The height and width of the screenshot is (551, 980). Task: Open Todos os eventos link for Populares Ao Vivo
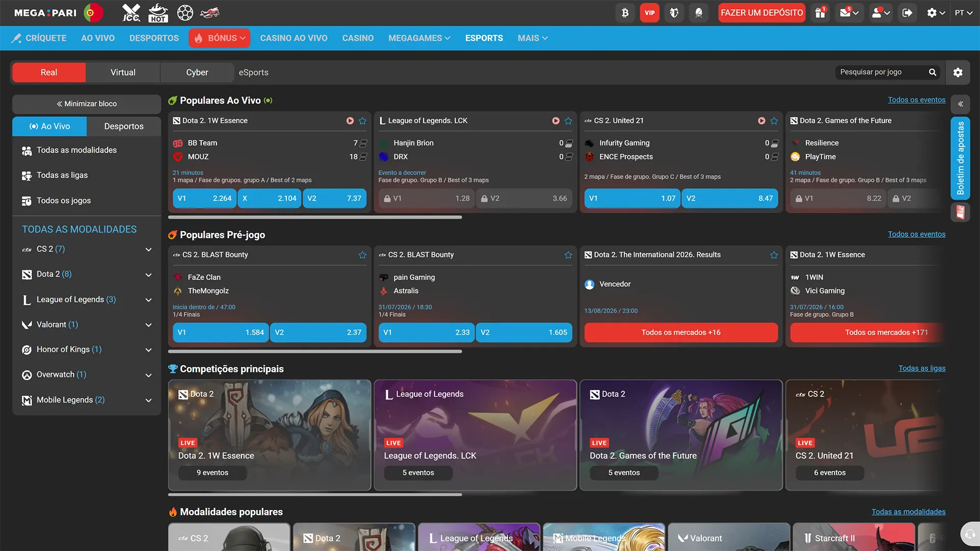916,100
